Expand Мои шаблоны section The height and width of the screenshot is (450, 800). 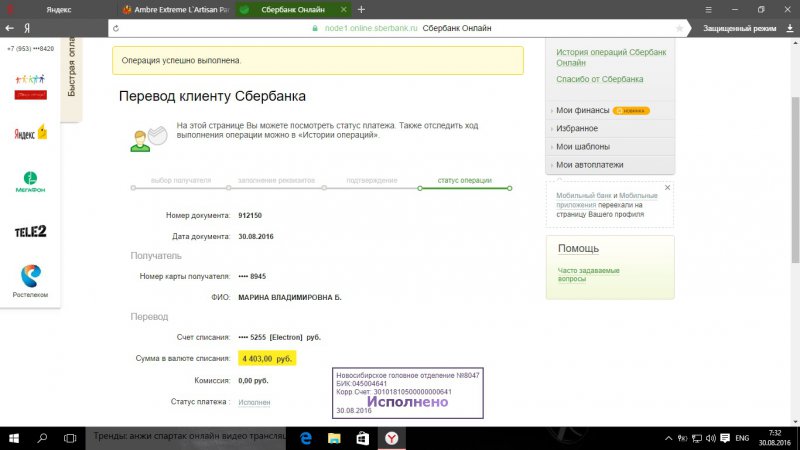pyautogui.click(x=582, y=146)
